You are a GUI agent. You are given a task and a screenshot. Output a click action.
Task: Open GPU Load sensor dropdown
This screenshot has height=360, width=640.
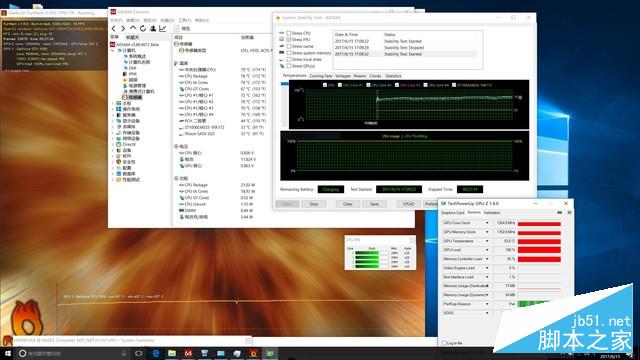click(487, 250)
